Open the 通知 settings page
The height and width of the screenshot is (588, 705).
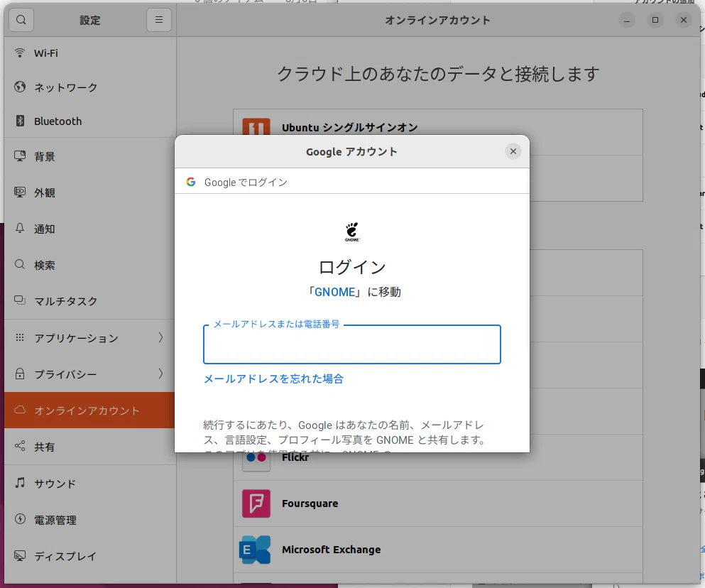(x=90, y=229)
